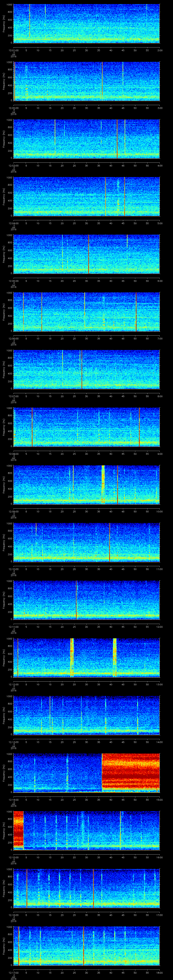Click the broadband burst near 24s in 12:12:00 spectrogram

pos(72,657)
